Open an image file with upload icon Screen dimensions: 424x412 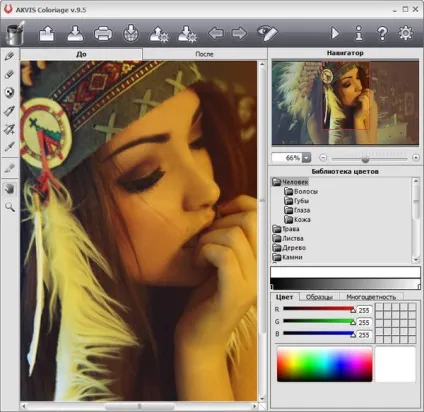coord(47,34)
